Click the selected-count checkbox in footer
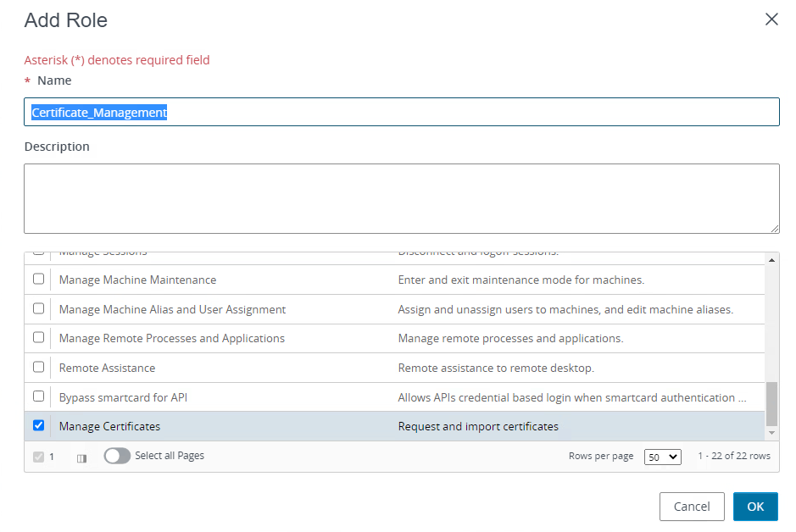796x532 pixels. (39, 457)
